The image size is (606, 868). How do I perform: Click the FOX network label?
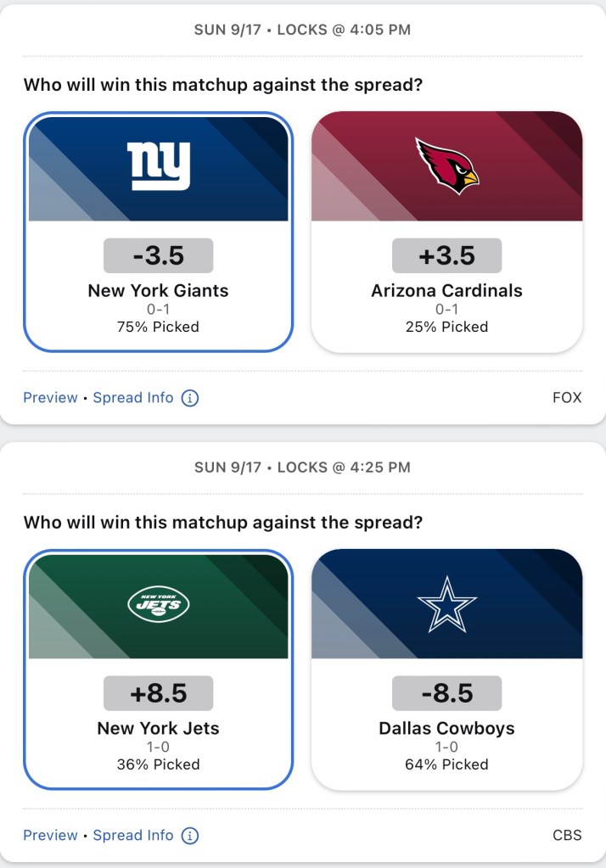pyautogui.click(x=567, y=398)
